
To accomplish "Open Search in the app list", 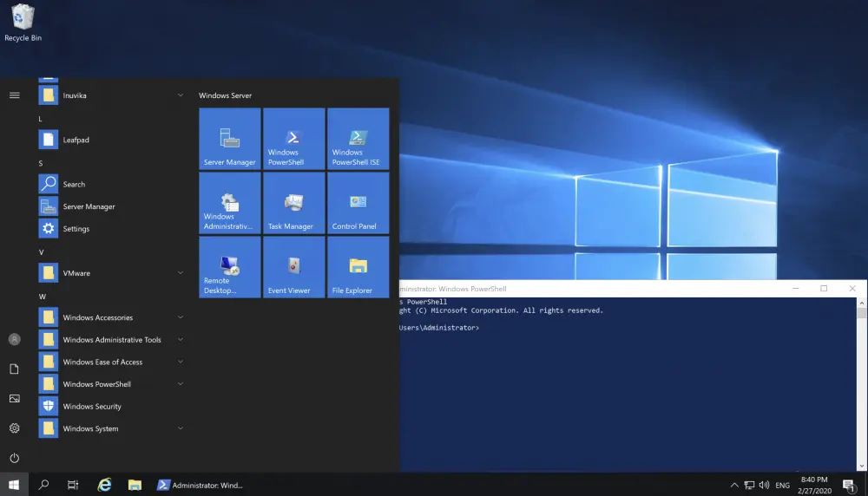I will point(111,184).
